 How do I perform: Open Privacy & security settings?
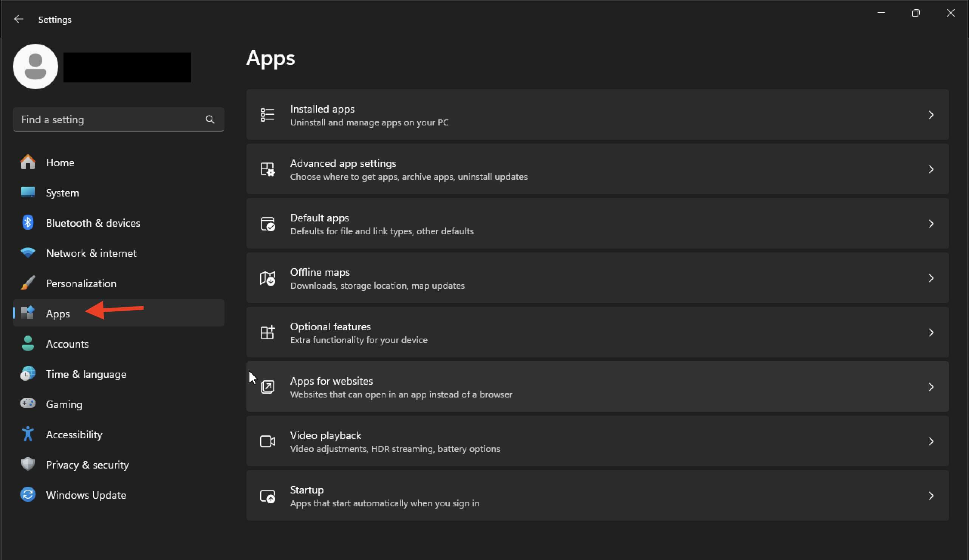tap(87, 465)
